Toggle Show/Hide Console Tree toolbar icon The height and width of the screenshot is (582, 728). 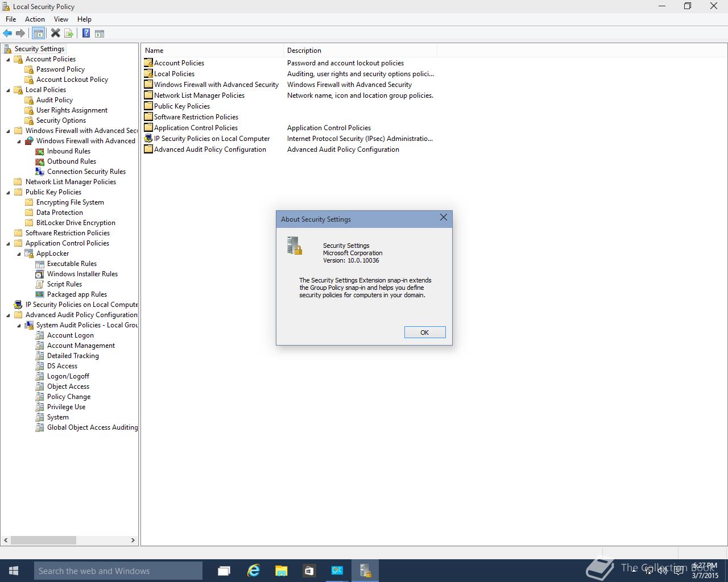coord(38,34)
